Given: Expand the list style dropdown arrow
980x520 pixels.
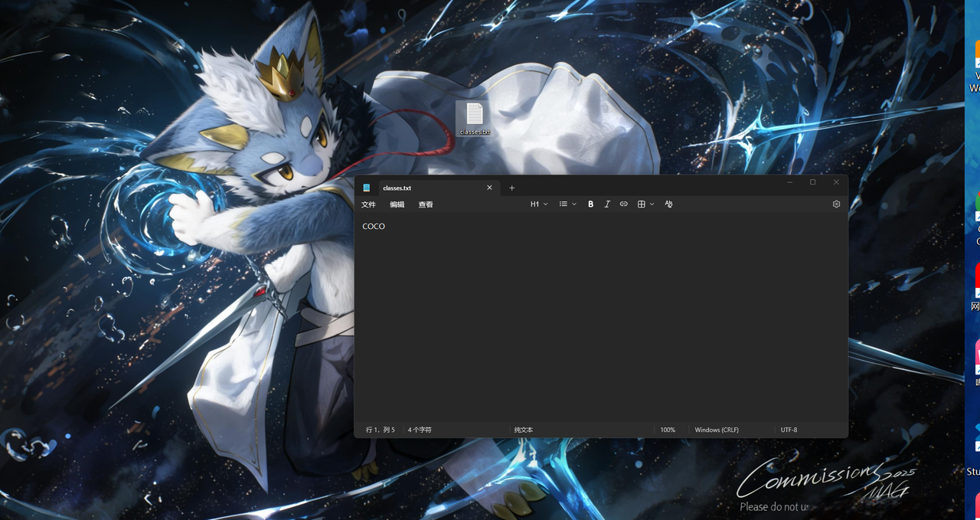Looking at the screenshot, I should coord(574,204).
